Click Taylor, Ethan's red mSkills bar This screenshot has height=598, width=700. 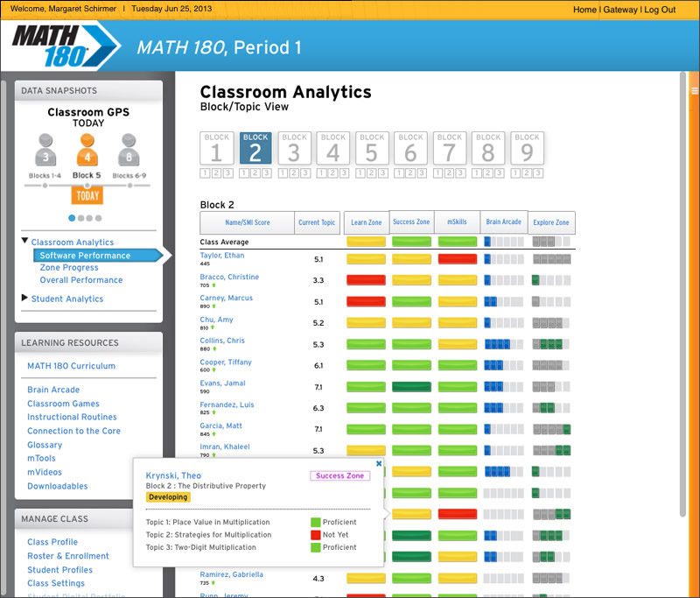[x=458, y=259]
